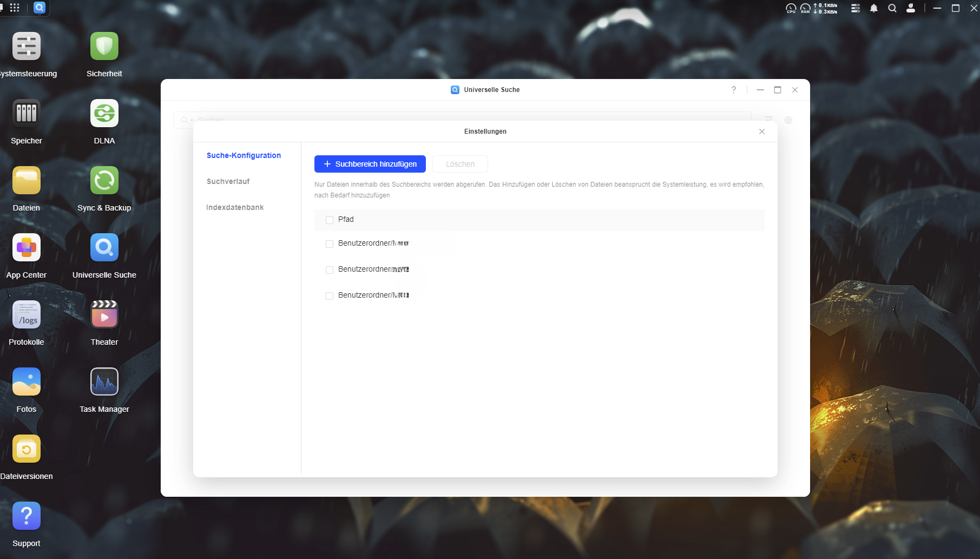Open the Systemsteuerung desktop icon
The width and height of the screenshot is (980, 559).
pos(26,46)
